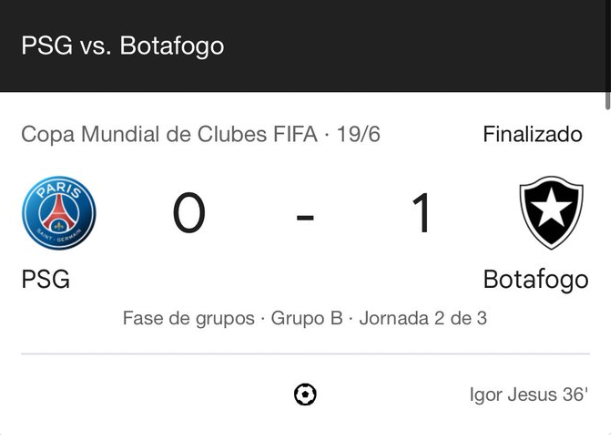Click the "Jornada 2 de 3" text
611x435 pixels.
coord(423,319)
